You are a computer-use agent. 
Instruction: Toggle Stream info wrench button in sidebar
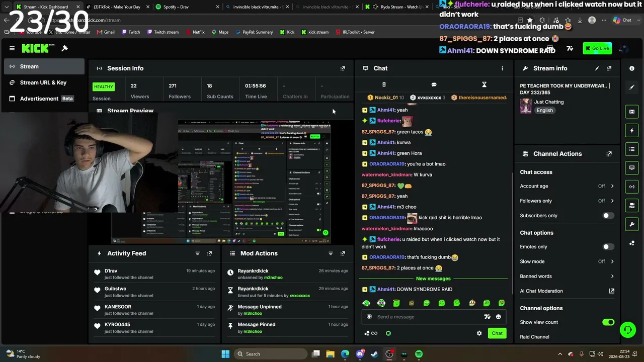pos(632,224)
